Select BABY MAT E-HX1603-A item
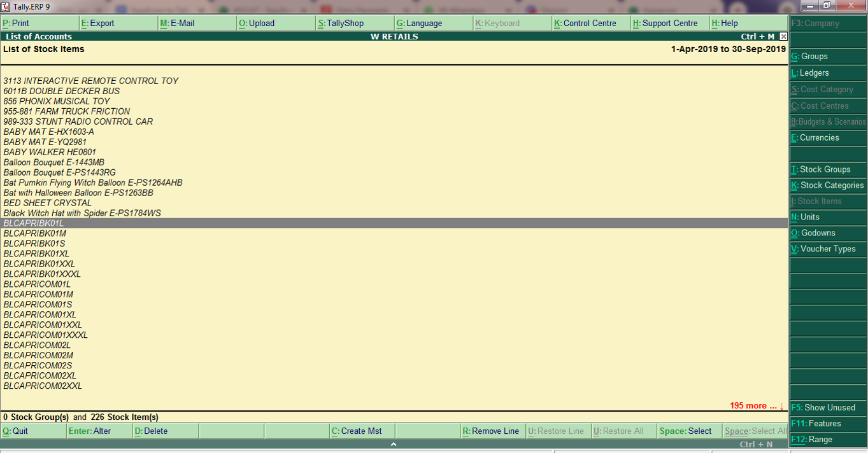Screen dimensions: 868x453 pos(49,132)
